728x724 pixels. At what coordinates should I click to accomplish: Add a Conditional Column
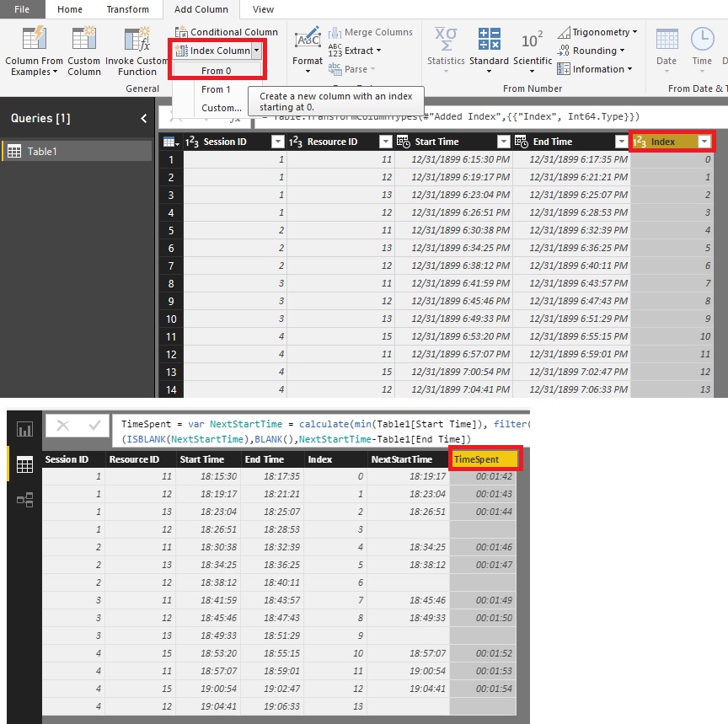pos(227,32)
